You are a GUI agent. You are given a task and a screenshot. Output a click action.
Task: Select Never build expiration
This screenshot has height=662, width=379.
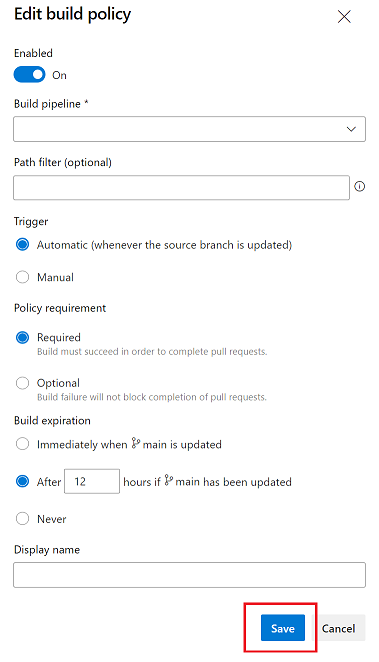pos(22,518)
